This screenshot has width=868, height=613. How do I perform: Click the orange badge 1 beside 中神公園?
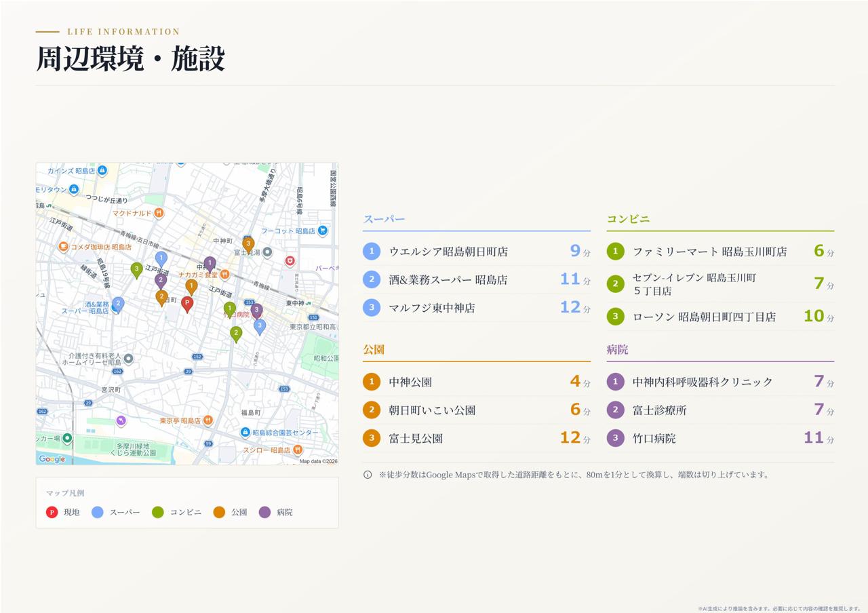pyautogui.click(x=372, y=382)
